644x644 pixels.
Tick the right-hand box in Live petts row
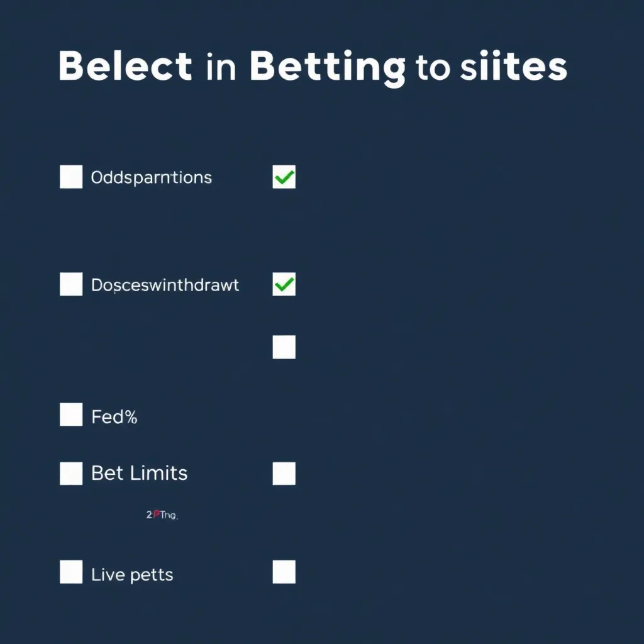coord(284,572)
